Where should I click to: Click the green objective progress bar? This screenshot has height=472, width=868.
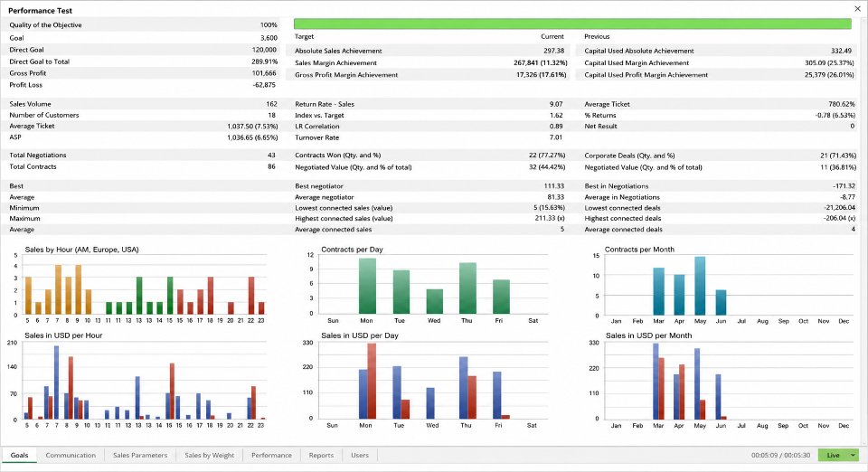click(x=572, y=24)
